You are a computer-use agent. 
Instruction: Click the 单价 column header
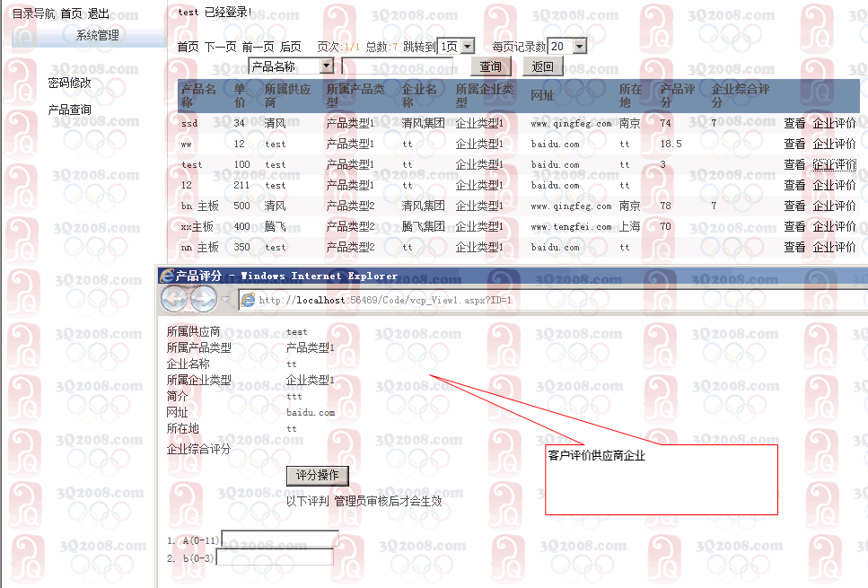(240, 96)
